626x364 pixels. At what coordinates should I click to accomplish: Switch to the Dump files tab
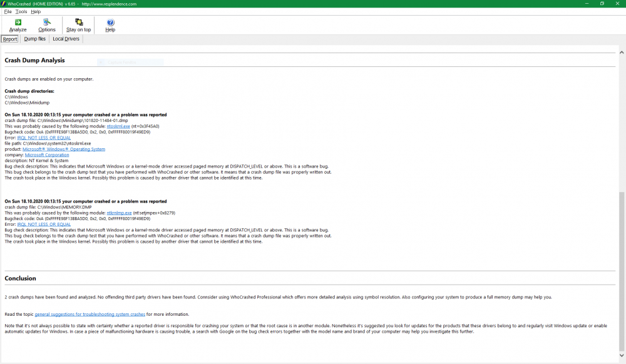tap(34, 39)
